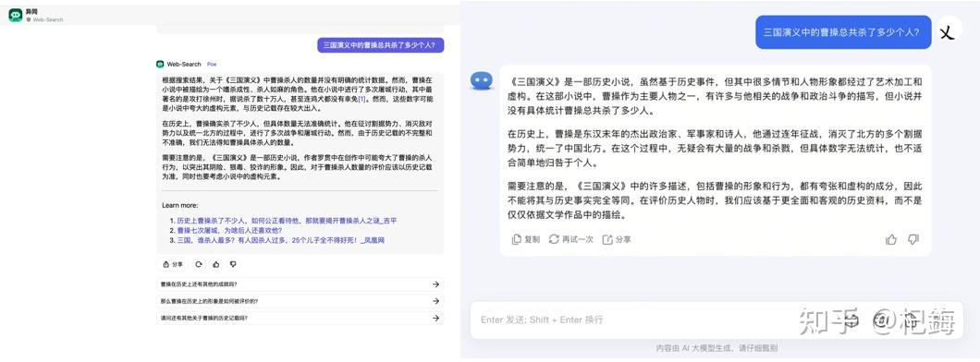The image size is (980, 362).
Task: Like the Web-Search answer with thumbs up
Action: [215, 264]
